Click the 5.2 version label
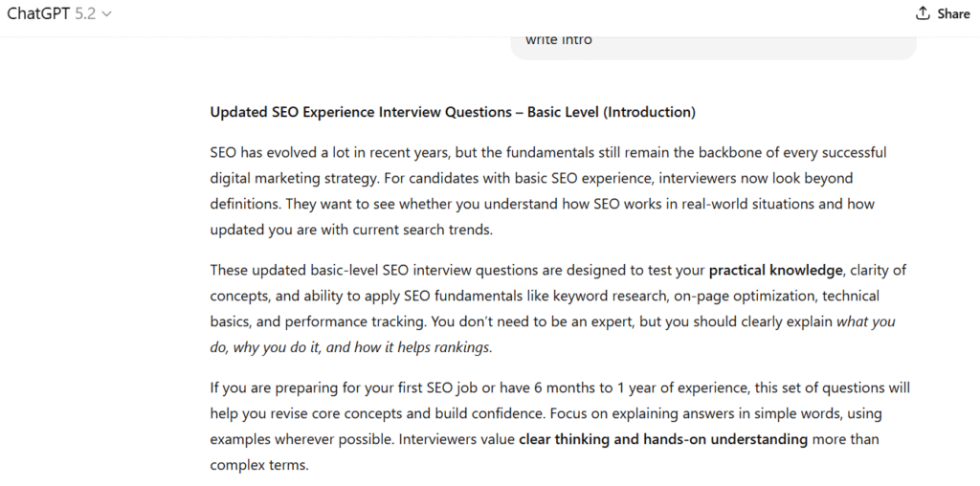The height and width of the screenshot is (486, 980). pos(85,13)
